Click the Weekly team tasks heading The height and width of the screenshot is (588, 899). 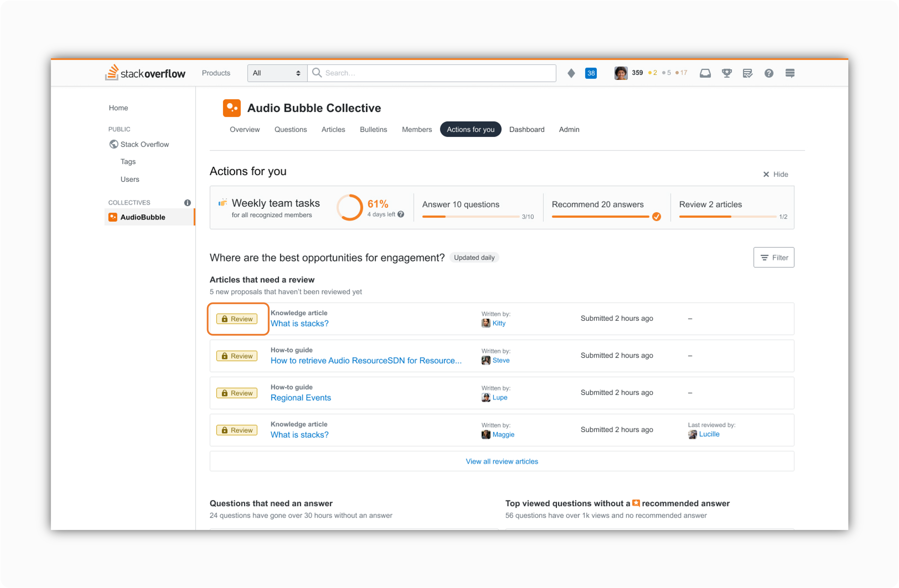pos(276,203)
